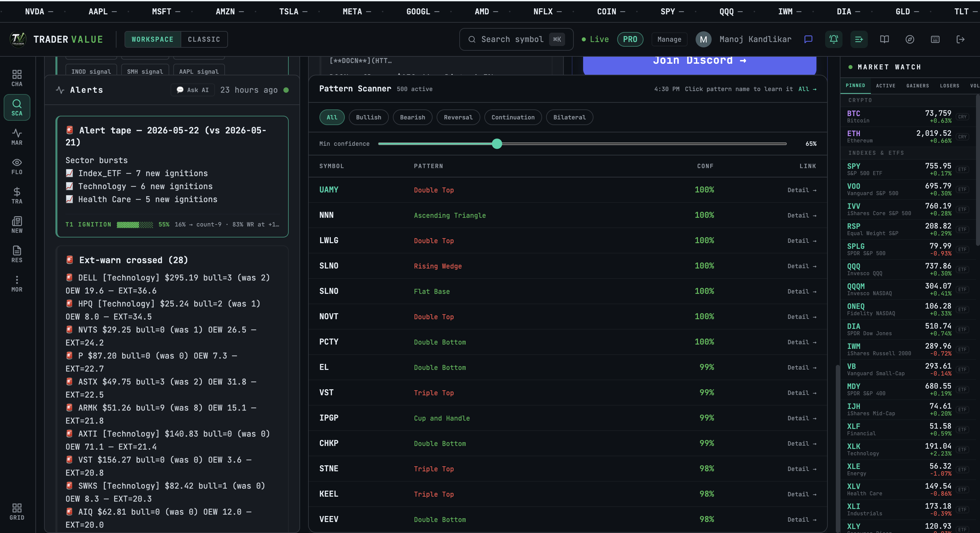The width and height of the screenshot is (980, 533).
Task: Filter patterns by Continuation
Action: pyautogui.click(x=513, y=117)
